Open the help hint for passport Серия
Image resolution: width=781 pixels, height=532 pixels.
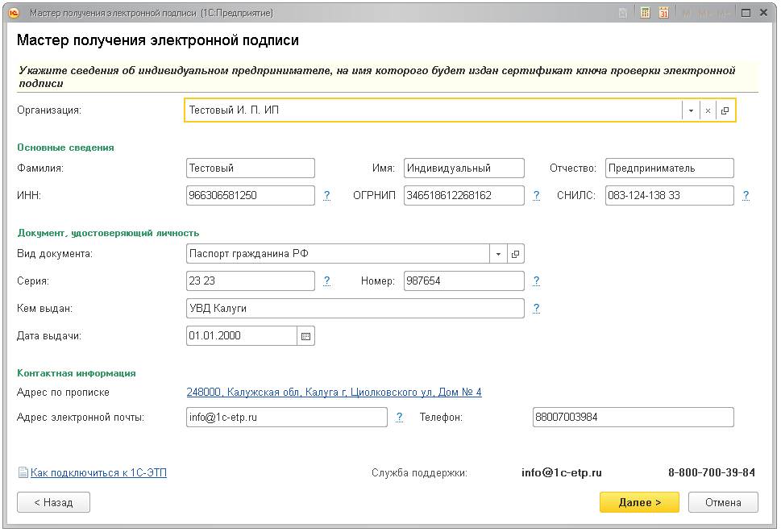pyautogui.click(x=326, y=281)
